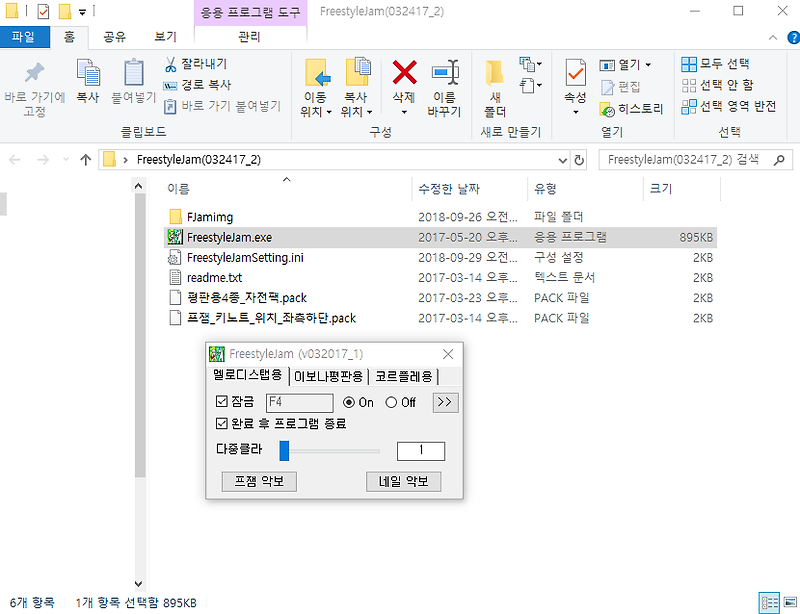Image resolution: width=800 pixels, height=614 pixels.
Task: Switch to the 코르플레용 tab
Action: [404, 377]
